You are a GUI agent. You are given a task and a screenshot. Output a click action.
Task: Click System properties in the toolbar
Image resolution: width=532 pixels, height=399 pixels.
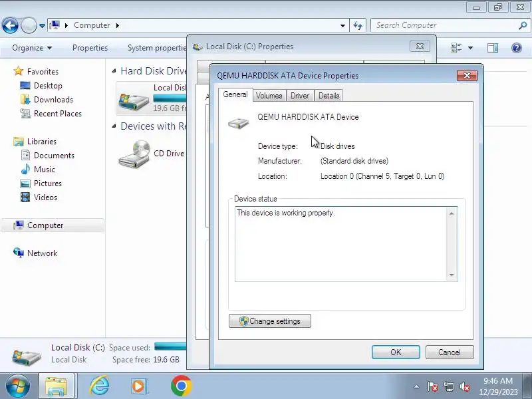157,48
